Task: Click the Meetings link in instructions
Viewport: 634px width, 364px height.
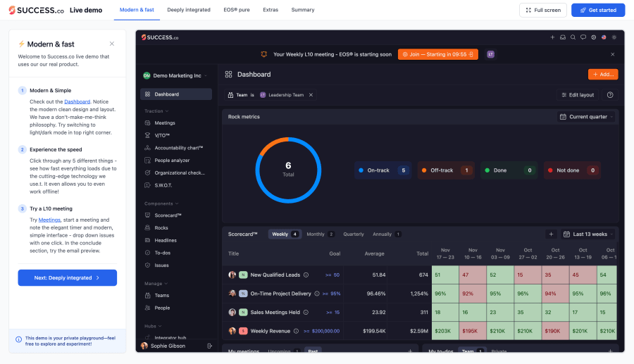Action: click(x=49, y=220)
